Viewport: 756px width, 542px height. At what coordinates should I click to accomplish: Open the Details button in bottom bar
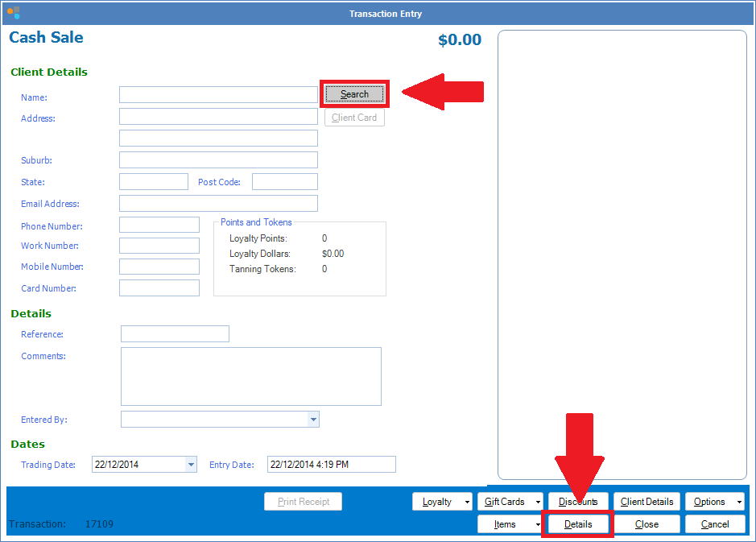pos(577,524)
